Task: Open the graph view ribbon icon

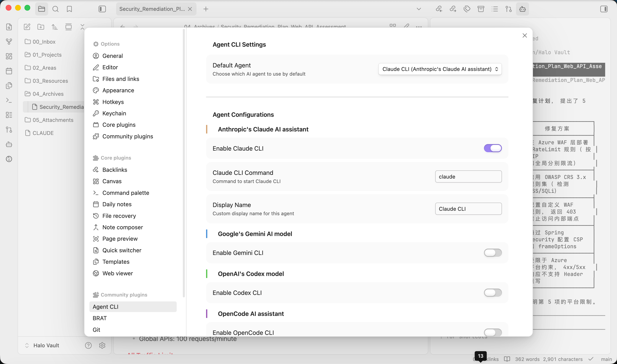Action: 9,41
